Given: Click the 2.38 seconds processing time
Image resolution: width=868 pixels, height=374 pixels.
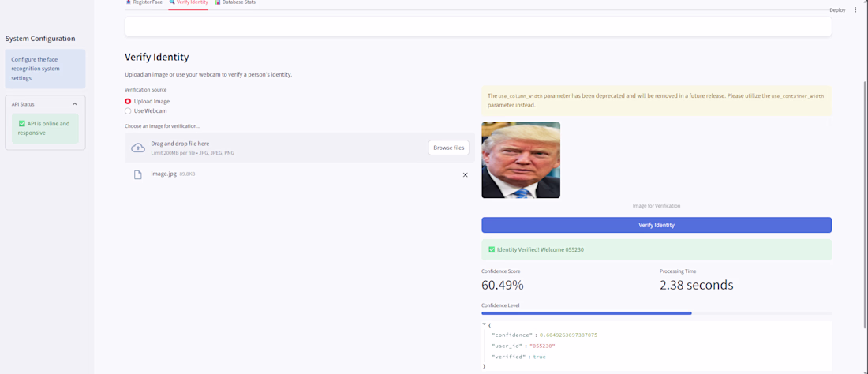Looking at the screenshot, I should coord(697,285).
